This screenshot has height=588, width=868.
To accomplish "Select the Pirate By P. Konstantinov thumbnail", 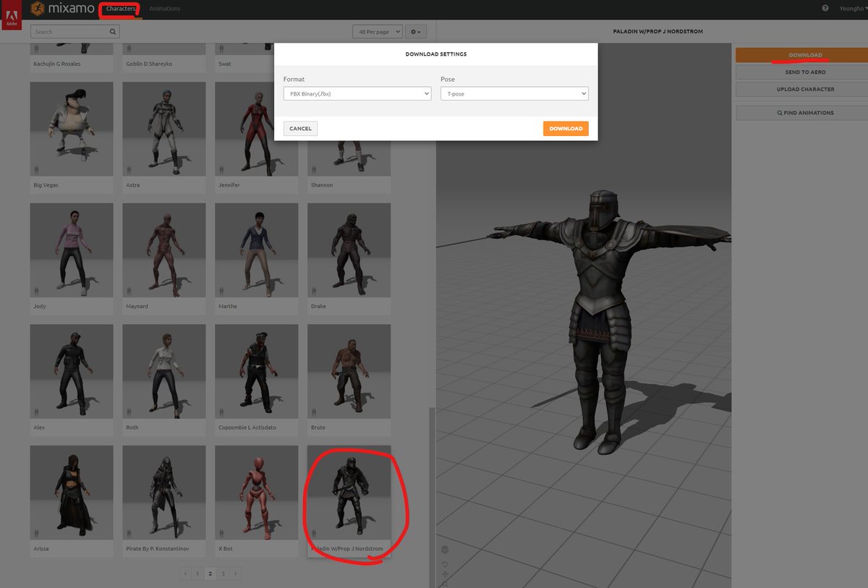I will [x=164, y=493].
